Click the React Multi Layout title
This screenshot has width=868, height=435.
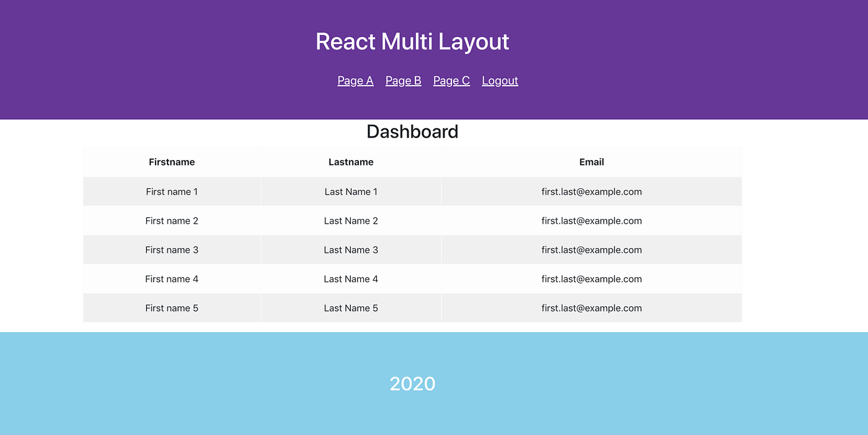point(412,41)
